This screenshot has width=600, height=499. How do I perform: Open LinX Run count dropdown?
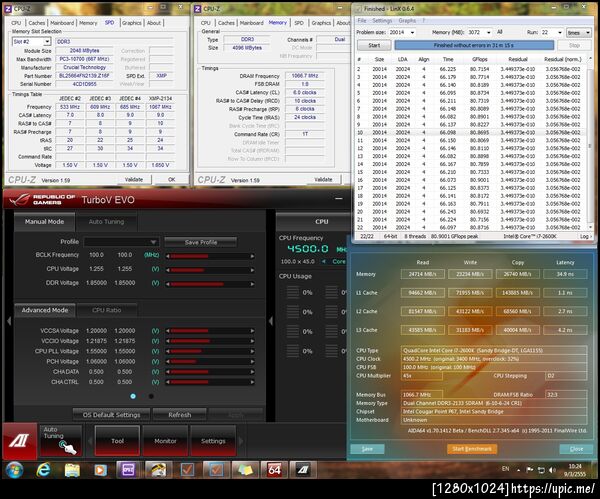(560, 33)
